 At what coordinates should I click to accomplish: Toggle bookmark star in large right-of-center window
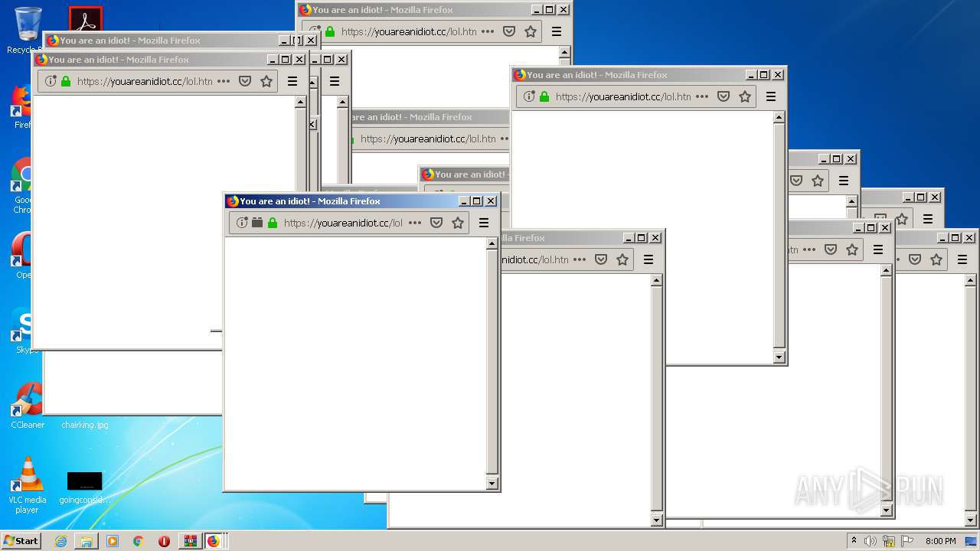[745, 96]
